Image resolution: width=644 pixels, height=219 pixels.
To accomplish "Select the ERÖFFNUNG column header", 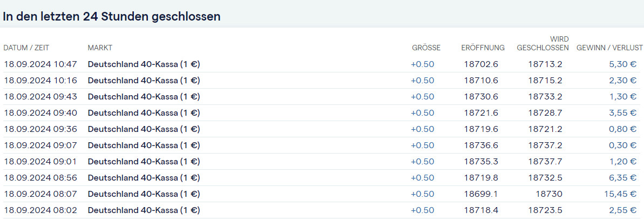I will coord(483,48).
